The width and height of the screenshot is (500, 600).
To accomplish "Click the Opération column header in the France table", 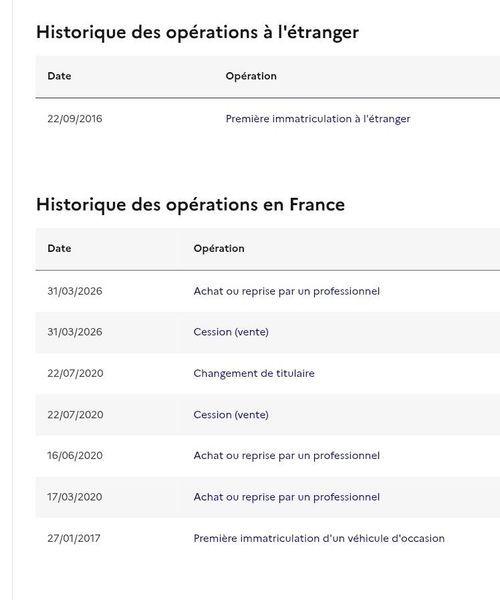I will [x=219, y=248].
